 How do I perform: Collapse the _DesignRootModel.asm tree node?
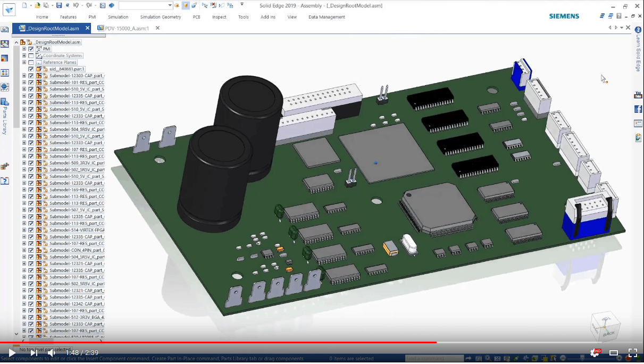point(18,42)
